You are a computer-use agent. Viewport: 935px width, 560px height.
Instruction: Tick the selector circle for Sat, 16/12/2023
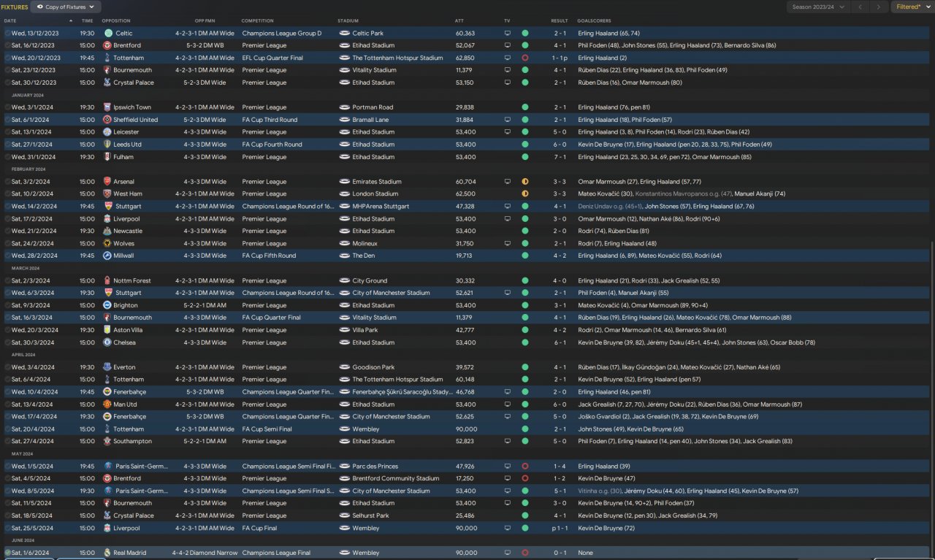[7, 45]
